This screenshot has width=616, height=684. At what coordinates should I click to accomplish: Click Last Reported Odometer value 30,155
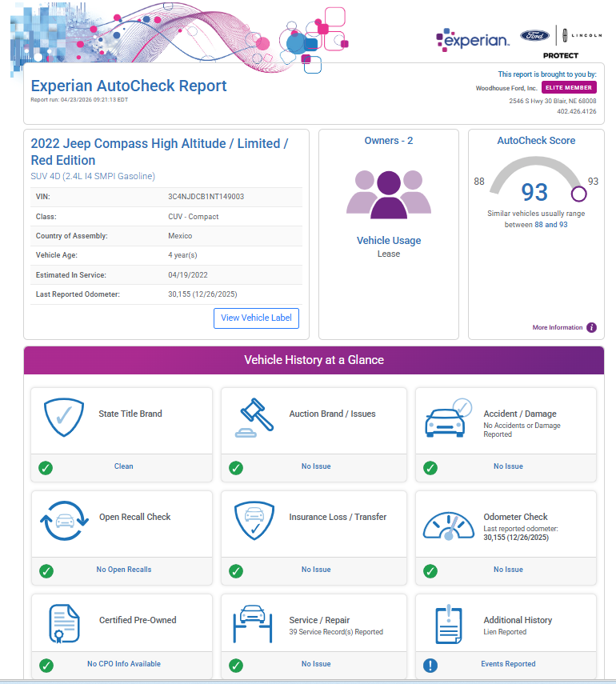pyautogui.click(x=202, y=294)
